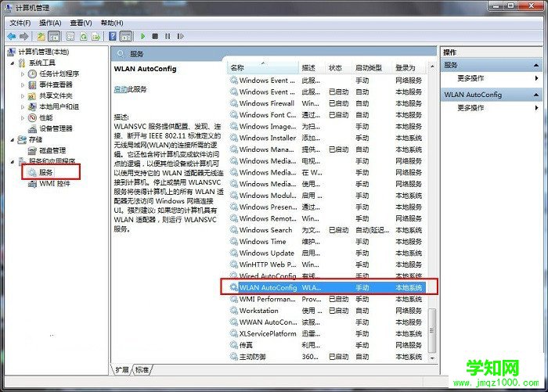Open the Help toolbar icon

click(x=113, y=36)
